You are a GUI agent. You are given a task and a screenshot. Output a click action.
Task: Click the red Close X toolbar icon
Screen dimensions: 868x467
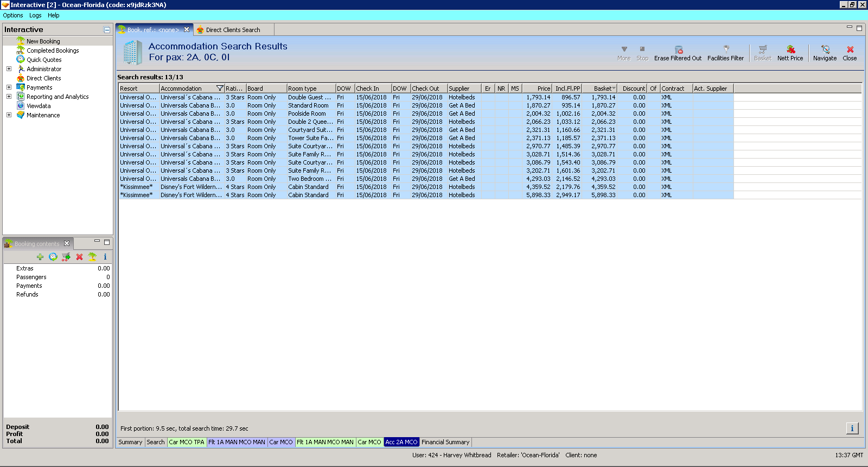pyautogui.click(x=850, y=49)
